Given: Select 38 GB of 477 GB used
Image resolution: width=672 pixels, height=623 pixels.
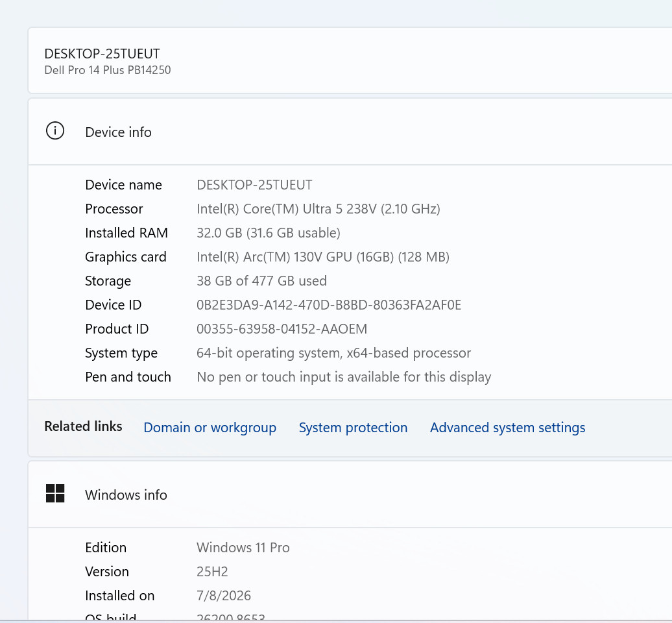Looking at the screenshot, I should [x=261, y=281].
